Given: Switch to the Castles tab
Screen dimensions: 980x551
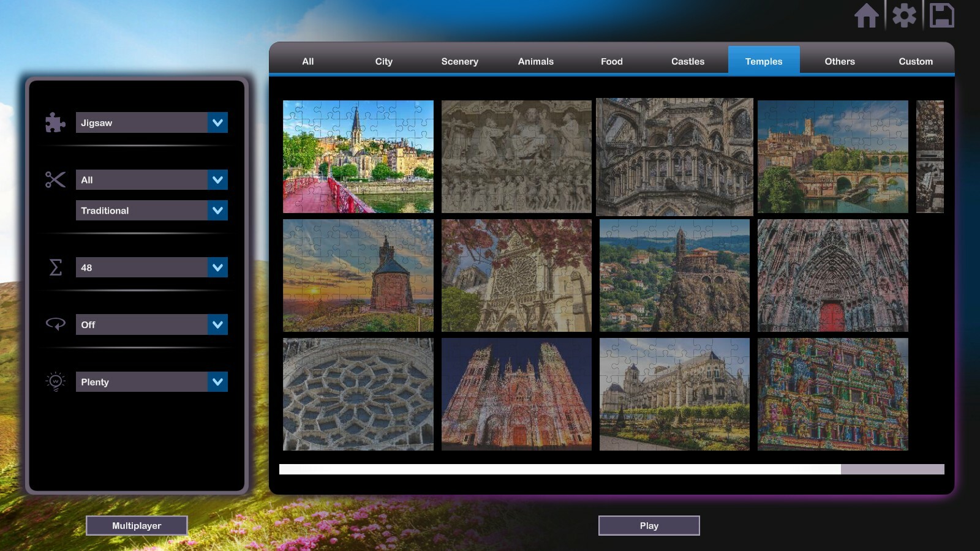Looking at the screenshot, I should [x=687, y=61].
